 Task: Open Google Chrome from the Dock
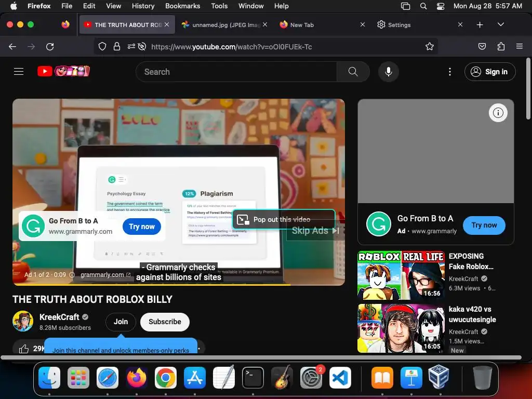166,378
